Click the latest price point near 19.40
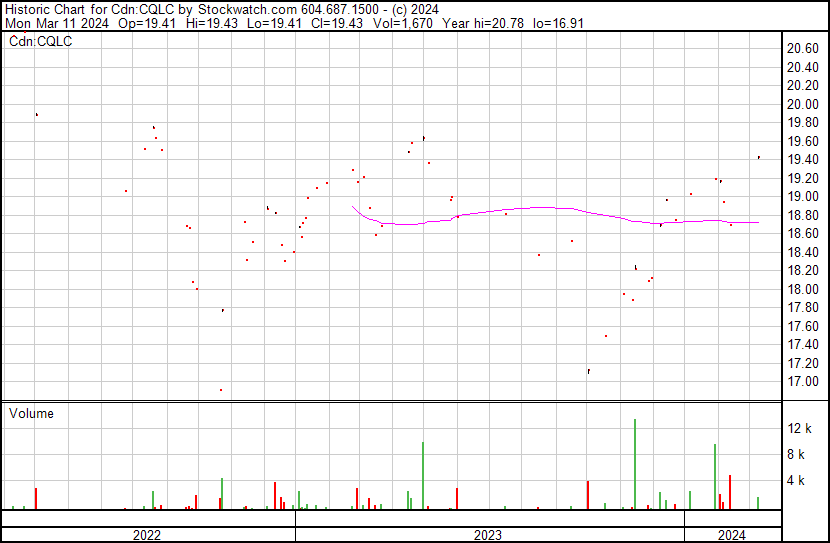This screenshot has height=543, width=830. pyautogui.click(x=759, y=157)
